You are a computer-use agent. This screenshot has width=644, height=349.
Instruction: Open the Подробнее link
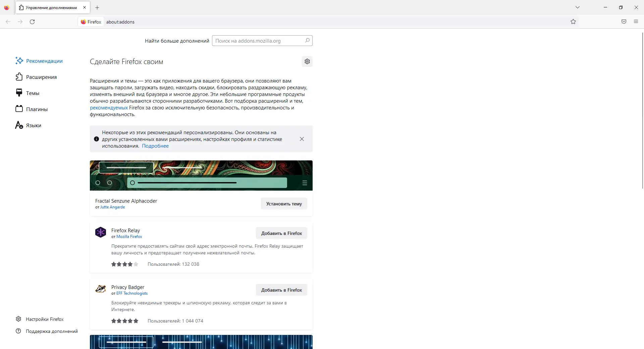155,146
